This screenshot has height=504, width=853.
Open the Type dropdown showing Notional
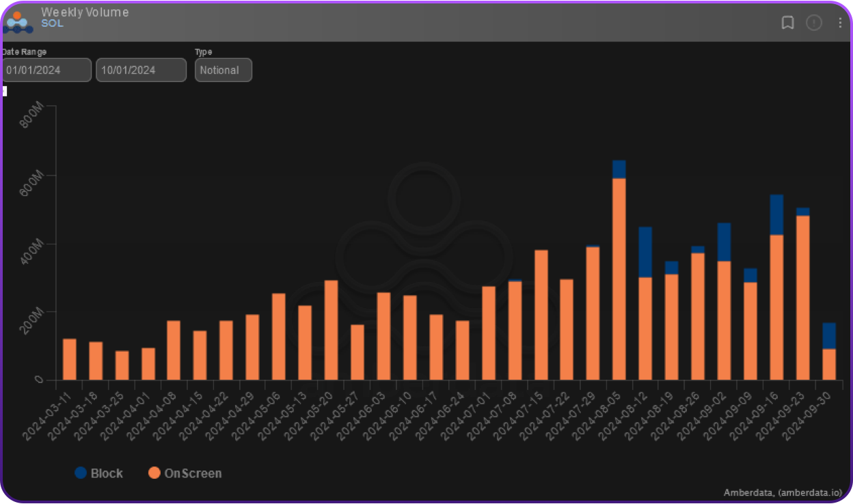coord(223,70)
